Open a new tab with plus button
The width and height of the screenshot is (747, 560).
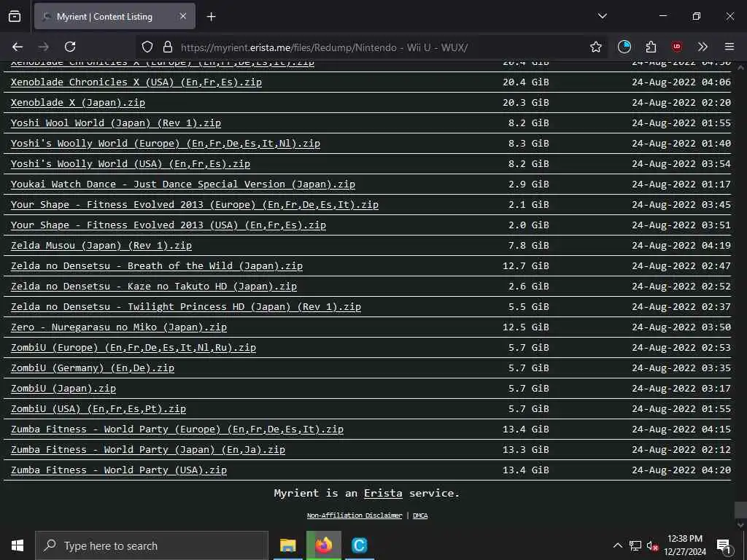click(211, 17)
